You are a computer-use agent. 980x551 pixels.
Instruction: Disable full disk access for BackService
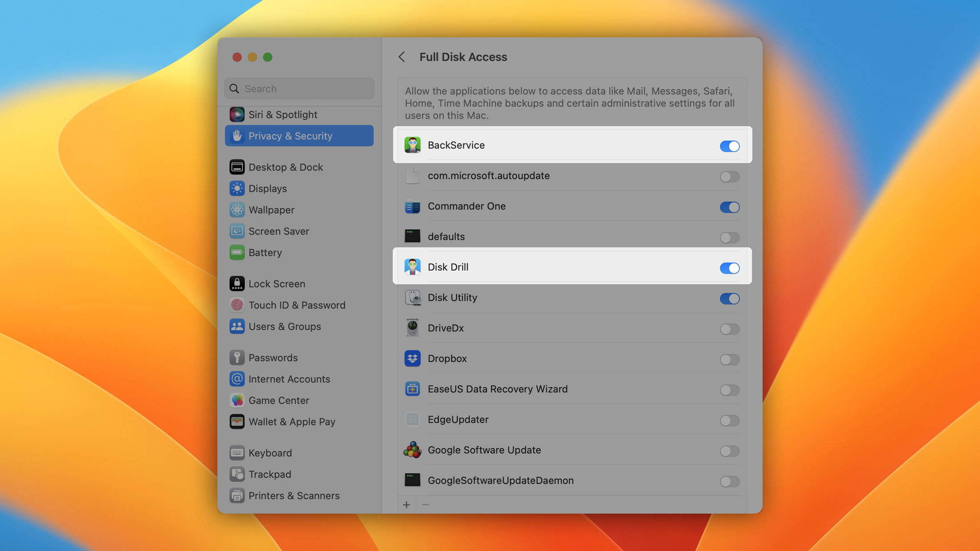click(729, 146)
